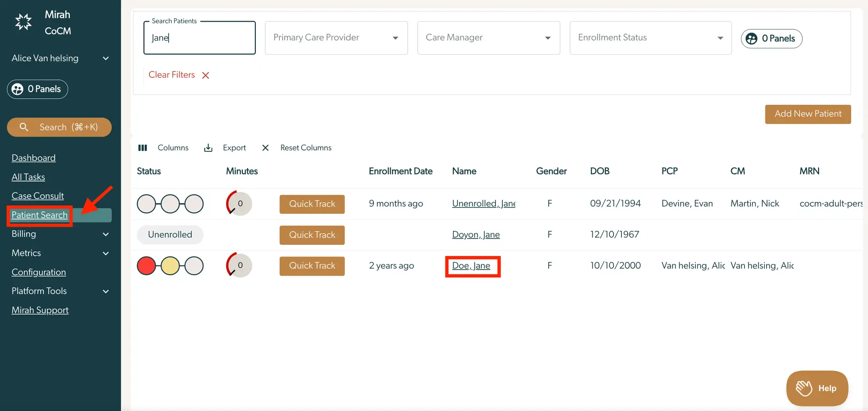Open the Panels icon in the sidebar
The width and height of the screenshot is (868, 411).
click(x=17, y=89)
